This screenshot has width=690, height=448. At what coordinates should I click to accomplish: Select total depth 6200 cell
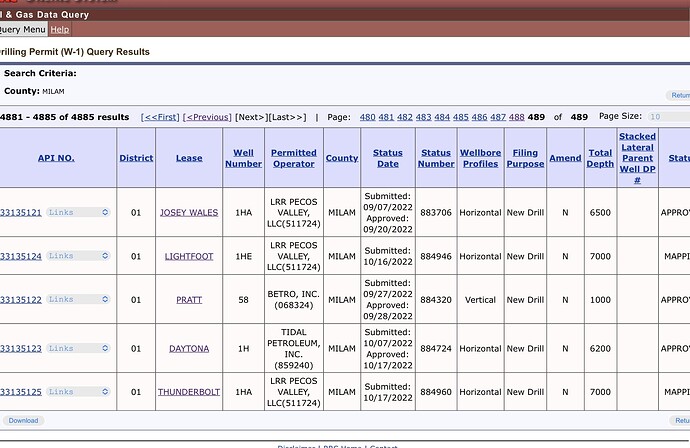click(600, 349)
